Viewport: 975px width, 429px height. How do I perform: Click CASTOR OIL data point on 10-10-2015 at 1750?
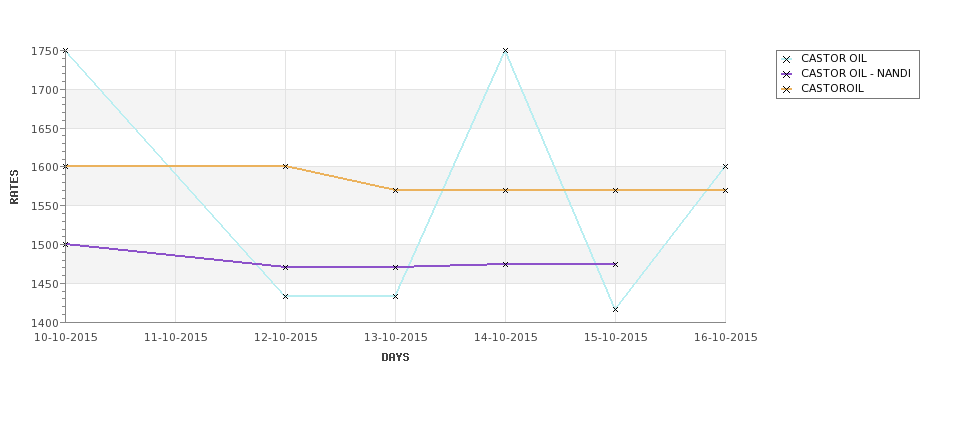pyautogui.click(x=65, y=50)
